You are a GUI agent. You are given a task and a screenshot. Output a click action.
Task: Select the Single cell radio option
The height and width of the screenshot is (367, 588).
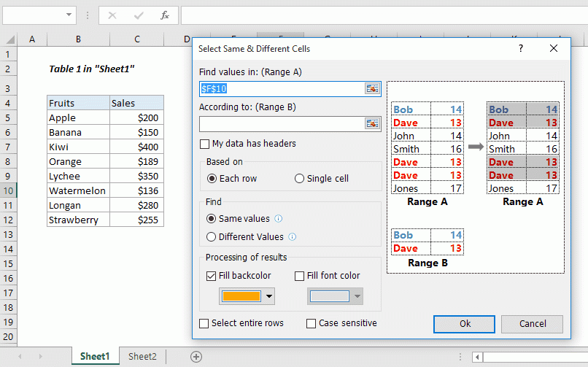(x=300, y=179)
